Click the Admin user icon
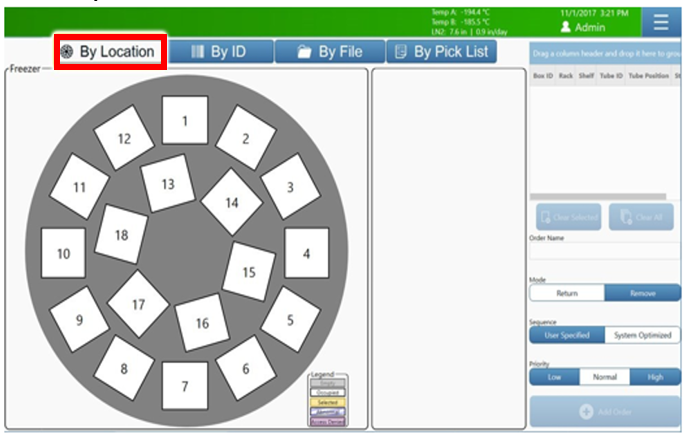The height and width of the screenshot is (439, 693). (566, 28)
